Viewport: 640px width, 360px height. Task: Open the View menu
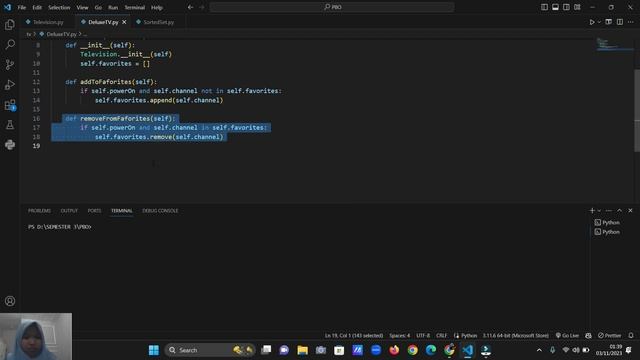(x=82, y=7)
